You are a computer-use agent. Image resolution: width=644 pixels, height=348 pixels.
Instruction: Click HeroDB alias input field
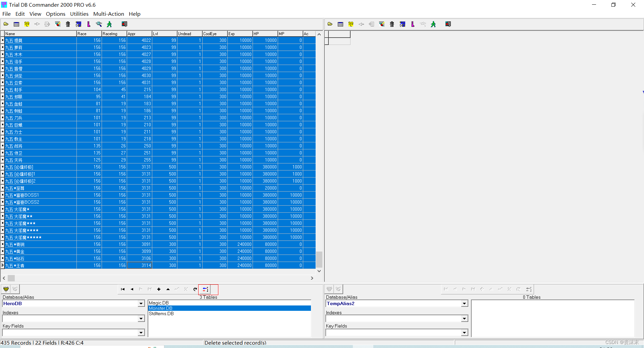tap(70, 304)
